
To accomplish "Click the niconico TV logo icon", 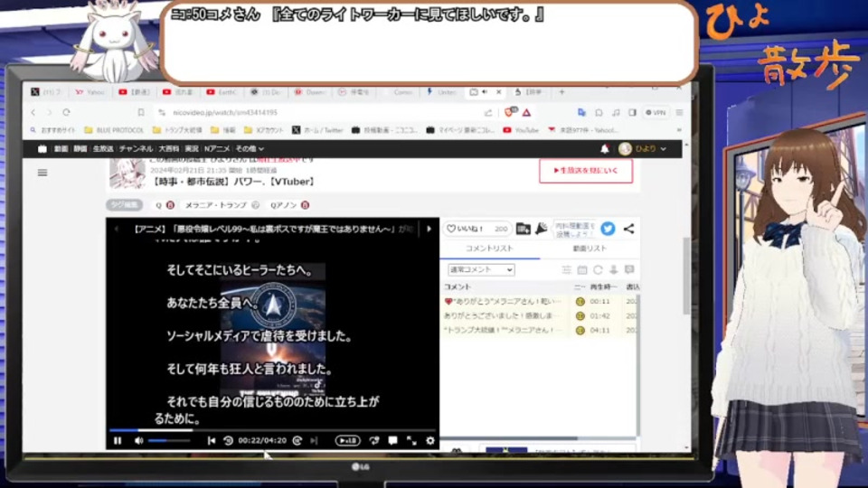I will (42, 149).
